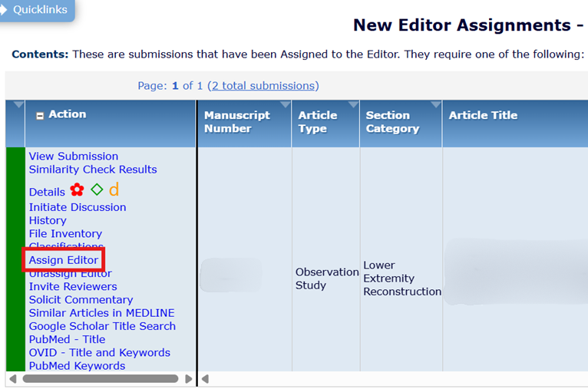Image resolution: width=588 pixels, height=389 pixels.
Task: Open Section Category column sort dropdown
Action: click(x=436, y=105)
